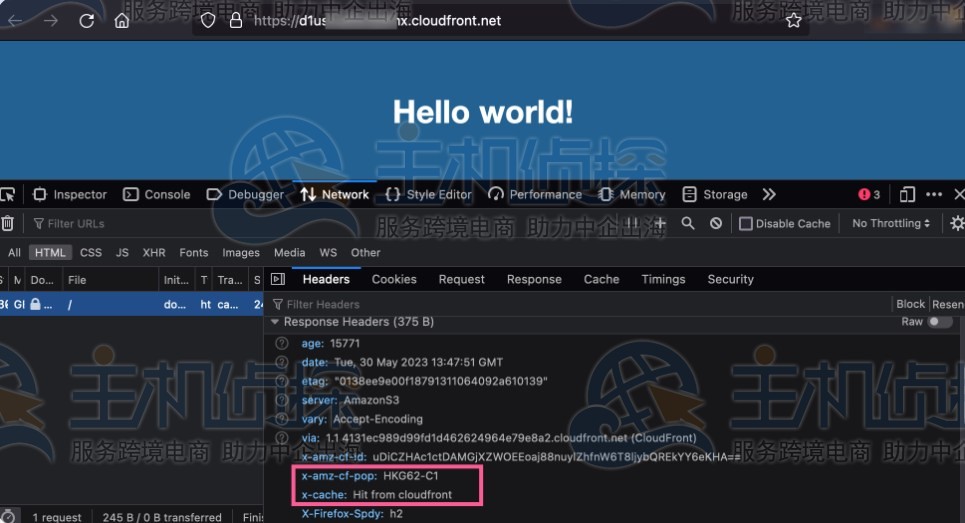
Task: Reload the page with the refresh icon
Action: click(87, 21)
